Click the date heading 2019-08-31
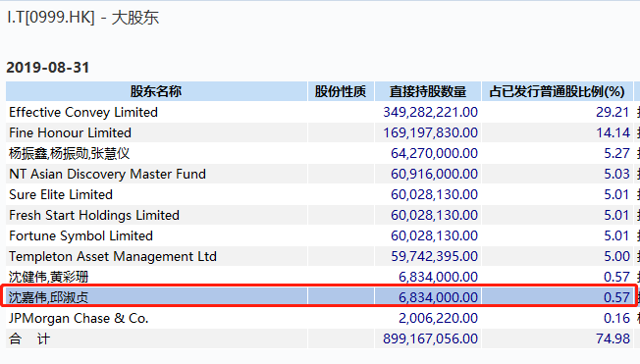640x364 pixels. pyautogui.click(x=48, y=68)
